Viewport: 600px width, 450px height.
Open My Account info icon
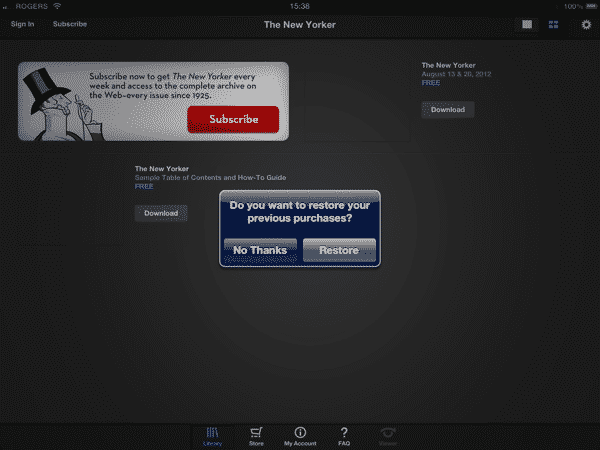(300, 435)
